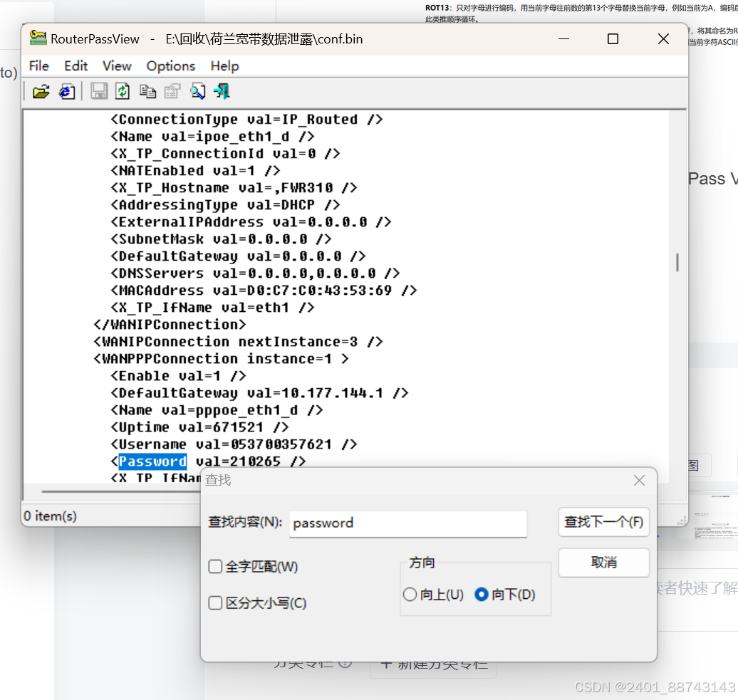Click the Name val=ipoe_eth1_d line
738x700 pixels.
tap(213, 137)
